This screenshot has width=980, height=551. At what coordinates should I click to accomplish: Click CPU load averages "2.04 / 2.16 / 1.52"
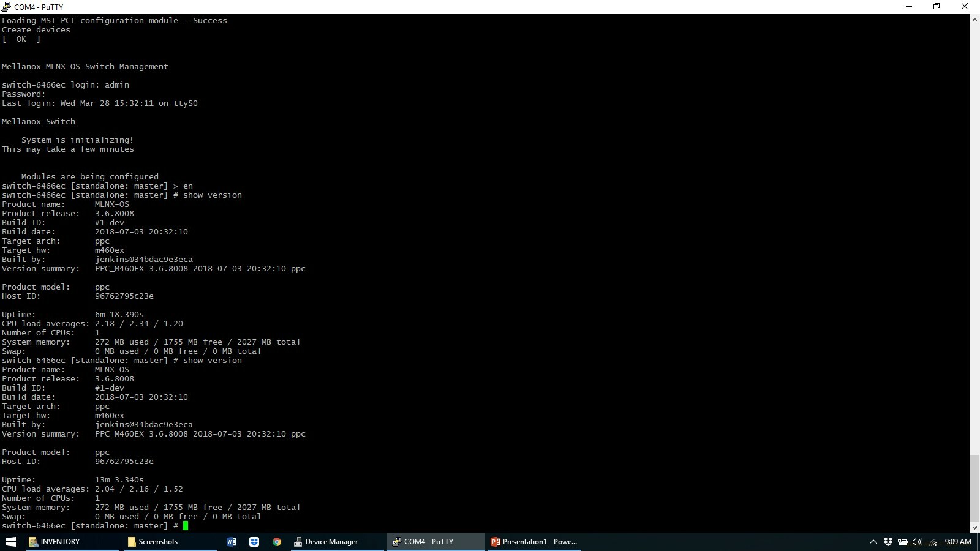pyautogui.click(x=139, y=489)
